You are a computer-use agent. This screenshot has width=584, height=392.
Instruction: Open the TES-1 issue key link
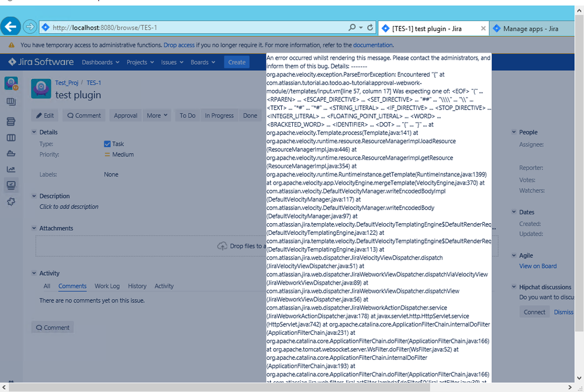tap(94, 82)
